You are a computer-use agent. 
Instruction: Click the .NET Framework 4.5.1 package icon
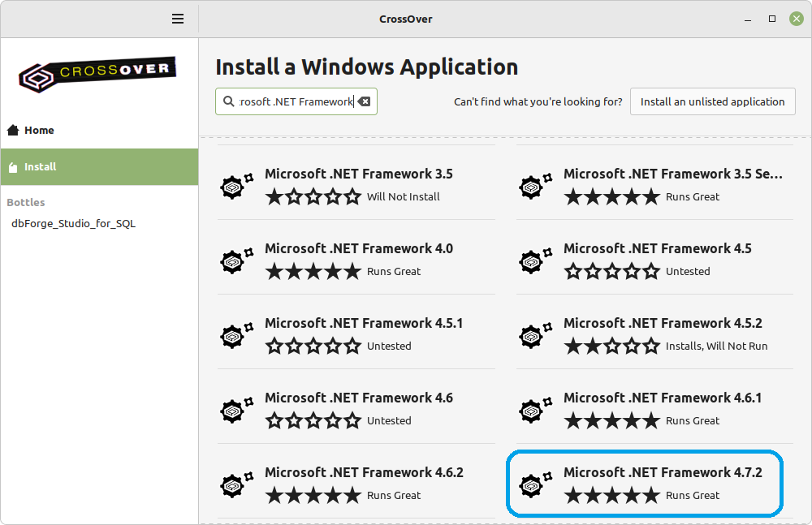234,336
